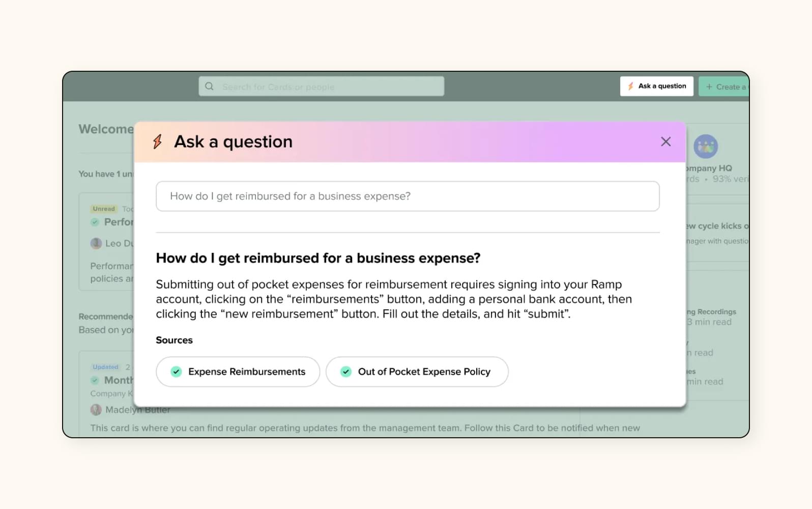812x509 pixels.
Task: Click the Ask a question button in top bar
Action: point(656,86)
